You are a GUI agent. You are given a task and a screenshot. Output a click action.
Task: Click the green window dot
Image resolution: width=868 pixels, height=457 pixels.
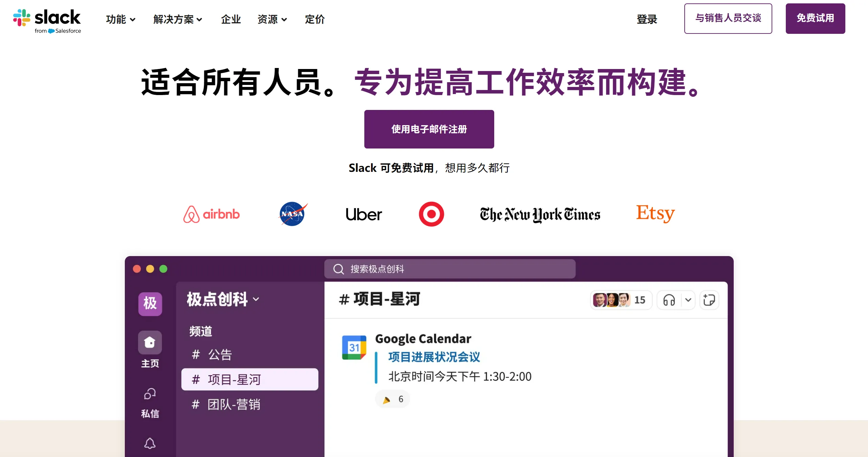click(x=163, y=269)
